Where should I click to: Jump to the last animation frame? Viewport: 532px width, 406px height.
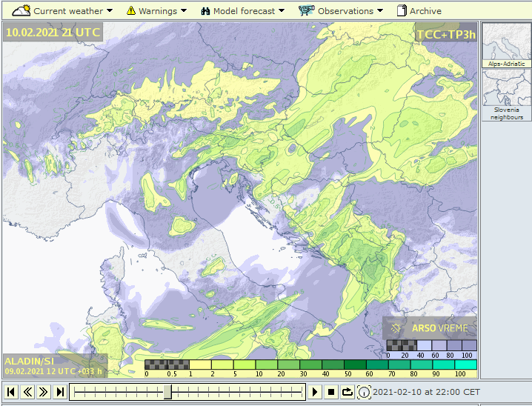(x=61, y=392)
